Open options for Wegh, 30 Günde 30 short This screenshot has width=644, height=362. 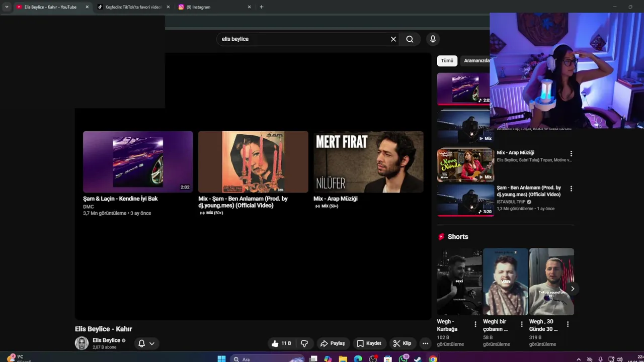(568, 324)
